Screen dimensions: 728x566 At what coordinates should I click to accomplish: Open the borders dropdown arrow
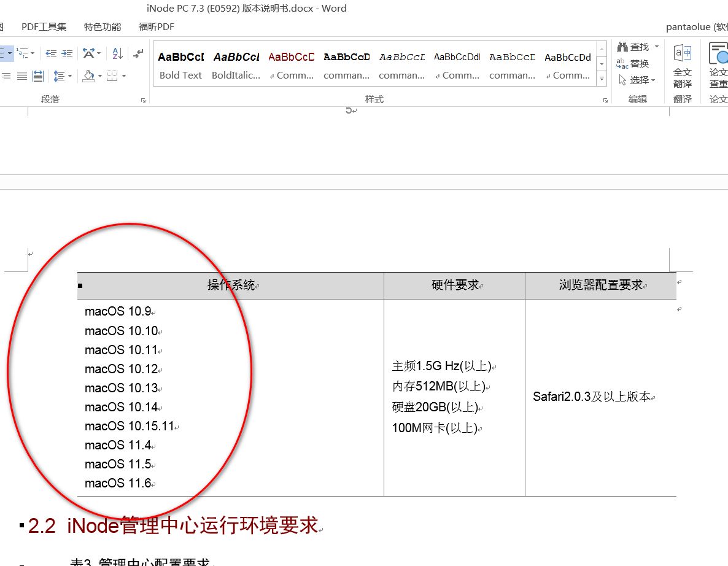[x=124, y=76]
